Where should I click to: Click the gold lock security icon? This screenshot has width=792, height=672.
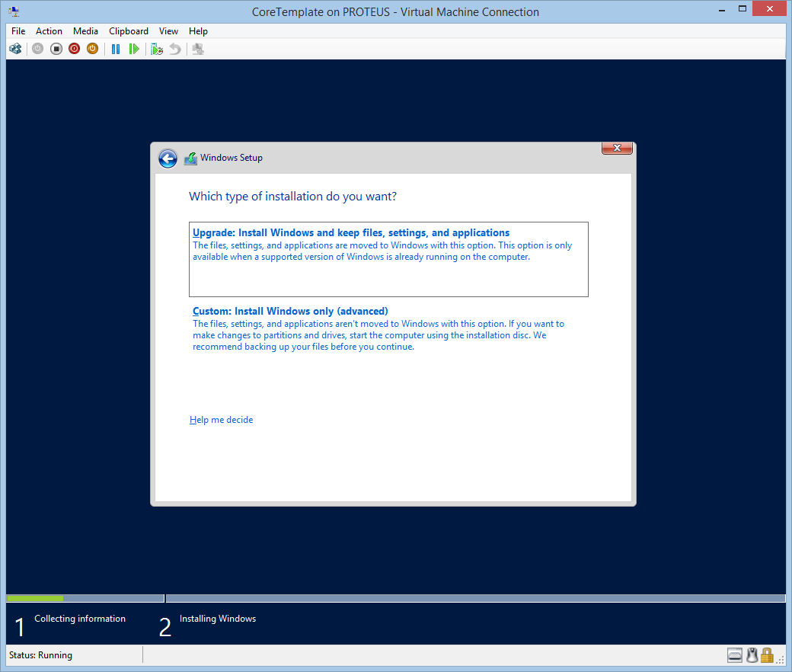pos(767,655)
